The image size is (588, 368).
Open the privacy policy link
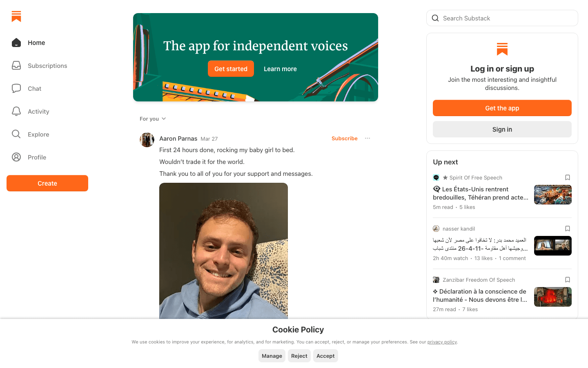(442, 342)
